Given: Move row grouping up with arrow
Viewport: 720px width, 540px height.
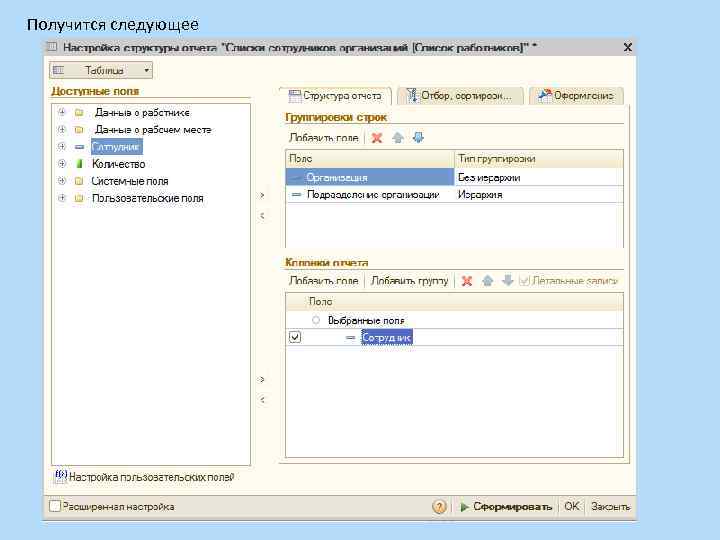Looking at the screenshot, I should [398, 138].
